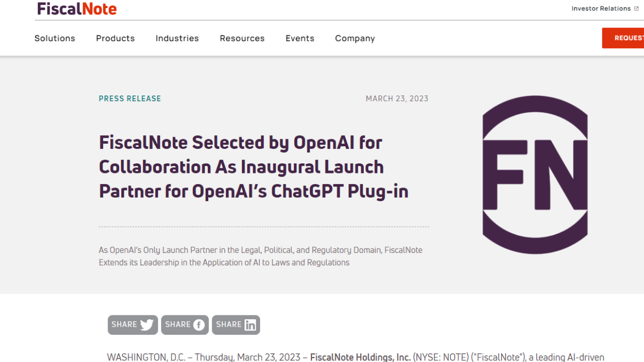The image size is (644, 362).
Task: Click the red Request button
Action: coord(623,38)
